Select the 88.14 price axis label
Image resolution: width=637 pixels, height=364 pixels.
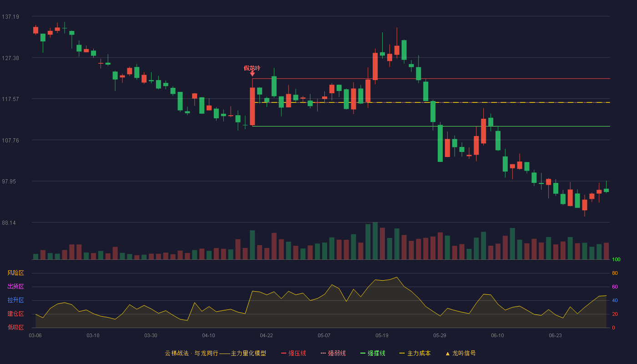pyautogui.click(x=9, y=223)
